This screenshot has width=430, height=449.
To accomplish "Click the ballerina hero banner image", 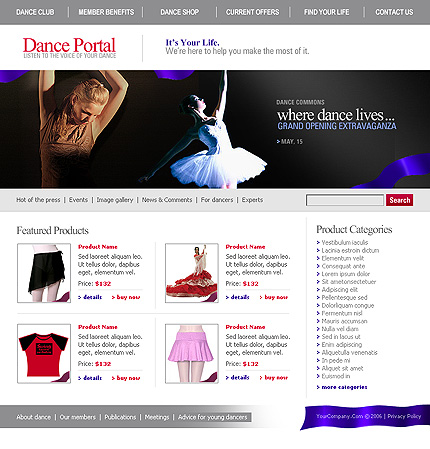I will click(215, 129).
